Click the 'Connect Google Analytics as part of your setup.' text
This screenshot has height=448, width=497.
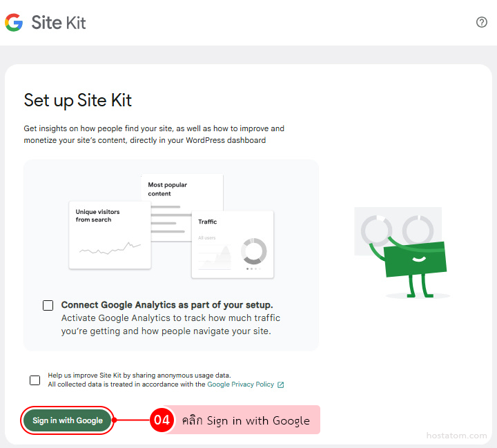[167, 304]
